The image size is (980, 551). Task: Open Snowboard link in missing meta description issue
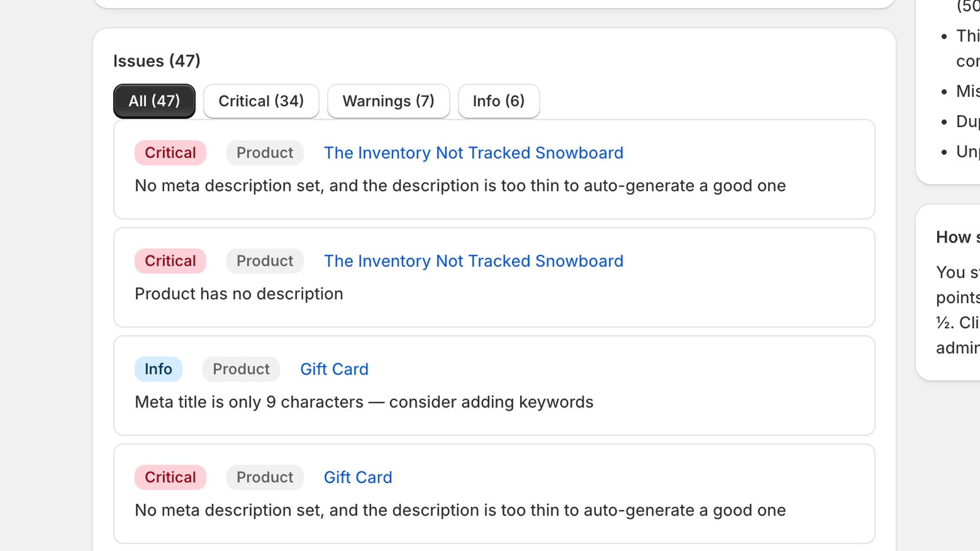pos(473,153)
